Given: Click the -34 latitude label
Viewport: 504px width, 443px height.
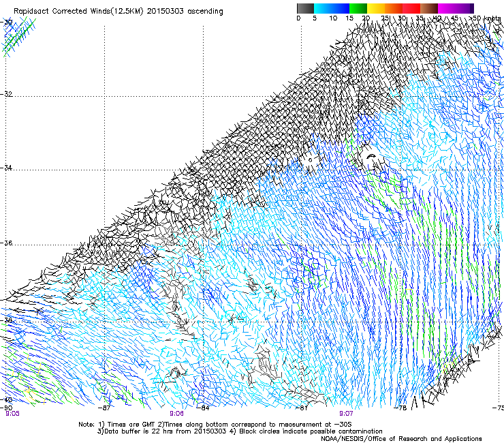Looking at the screenshot, I should click(6, 168).
